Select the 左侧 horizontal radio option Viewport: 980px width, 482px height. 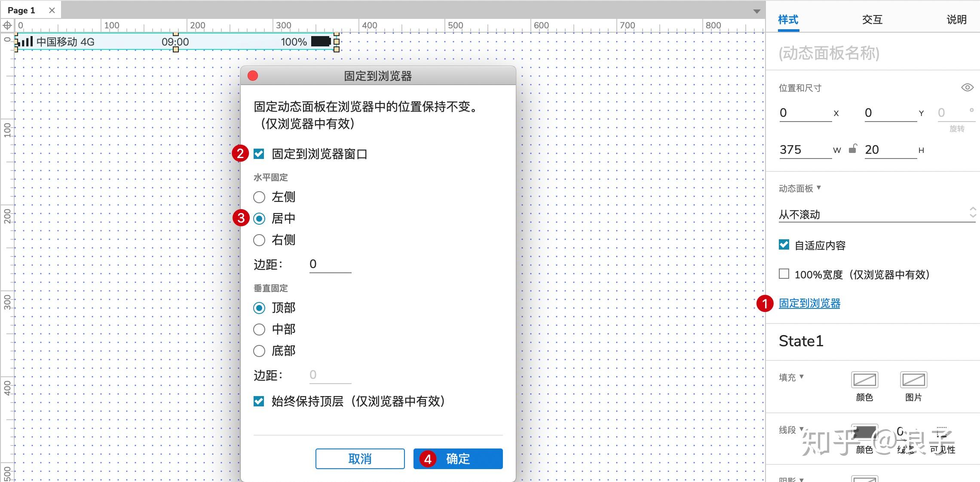tap(259, 197)
